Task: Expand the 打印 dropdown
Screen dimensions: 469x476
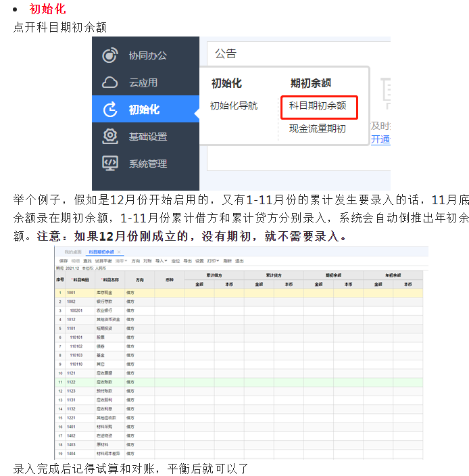Action: pyautogui.click(x=213, y=261)
